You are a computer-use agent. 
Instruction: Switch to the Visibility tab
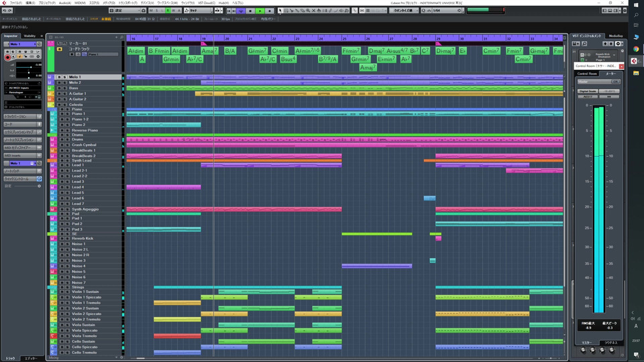coord(30,36)
